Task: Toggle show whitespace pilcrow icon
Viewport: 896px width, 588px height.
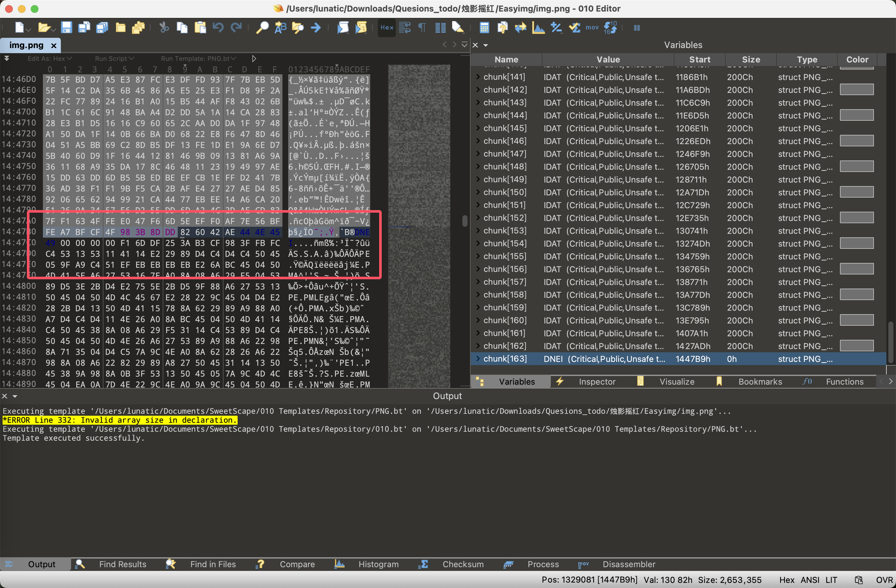Action: (422, 28)
